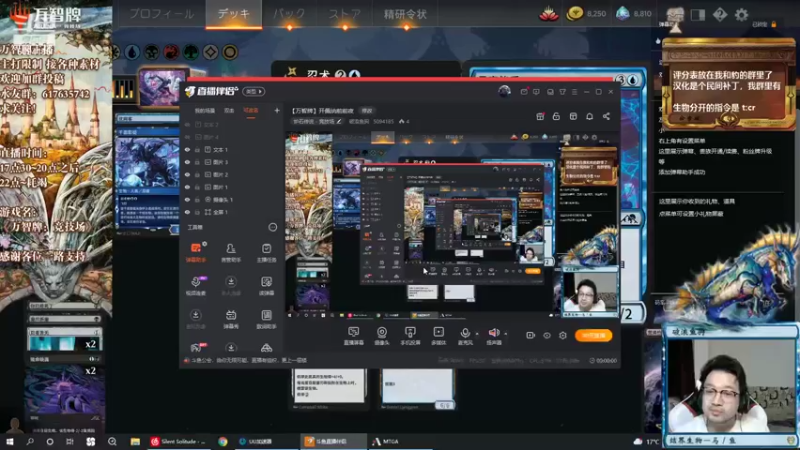Image resolution: width=800 pixels, height=450 pixels.
Task: Hide the 全屏 1 layer
Action: 187,212
